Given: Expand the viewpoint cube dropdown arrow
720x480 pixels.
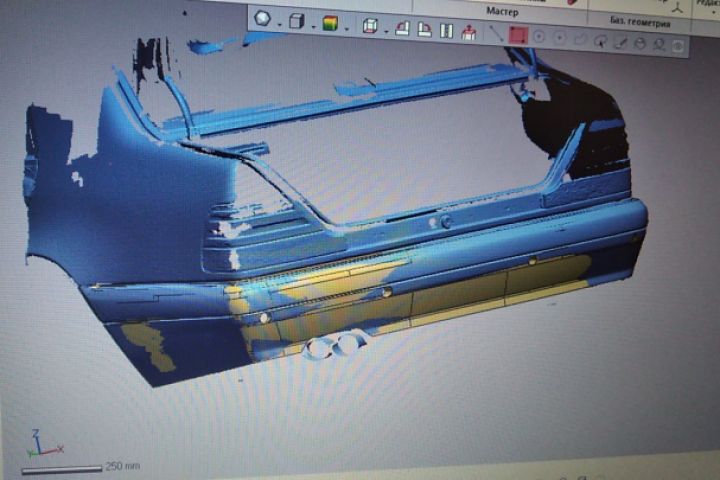Looking at the screenshot, I should (x=386, y=32).
